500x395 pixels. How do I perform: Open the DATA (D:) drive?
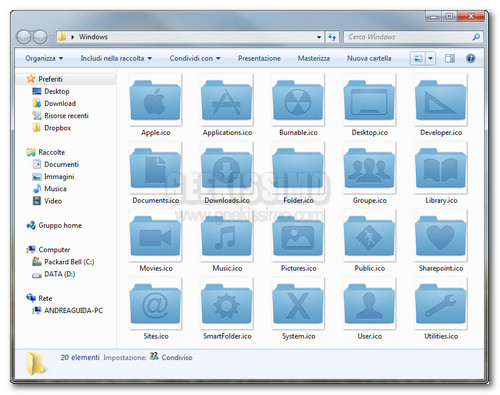pyautogui.click(x=59, y=274)
